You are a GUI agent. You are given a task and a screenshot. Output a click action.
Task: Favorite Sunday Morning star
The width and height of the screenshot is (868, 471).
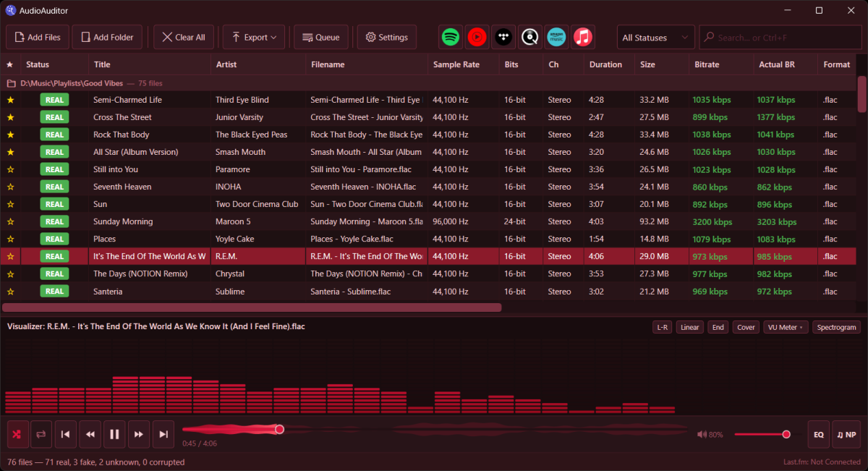(x=10, y=221)
